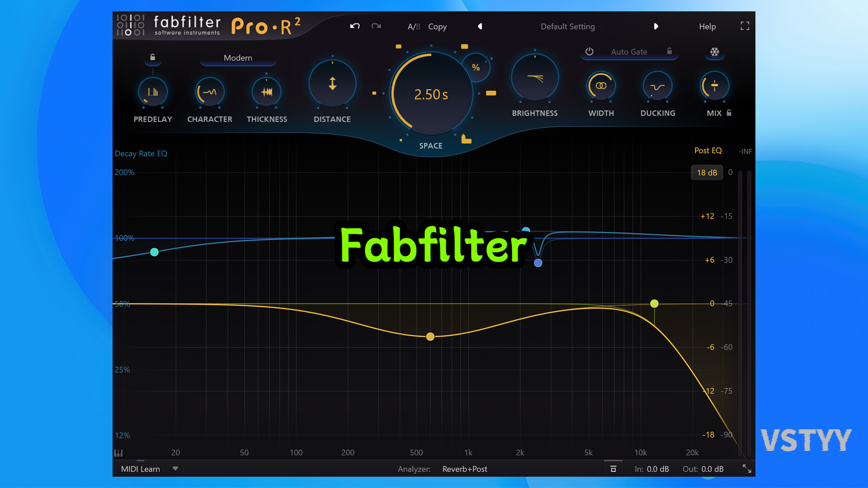The width and height of the screenshot is (868, 488).
Task: Toggle the Predelay lock icon
Action: (x=153, y=57)
